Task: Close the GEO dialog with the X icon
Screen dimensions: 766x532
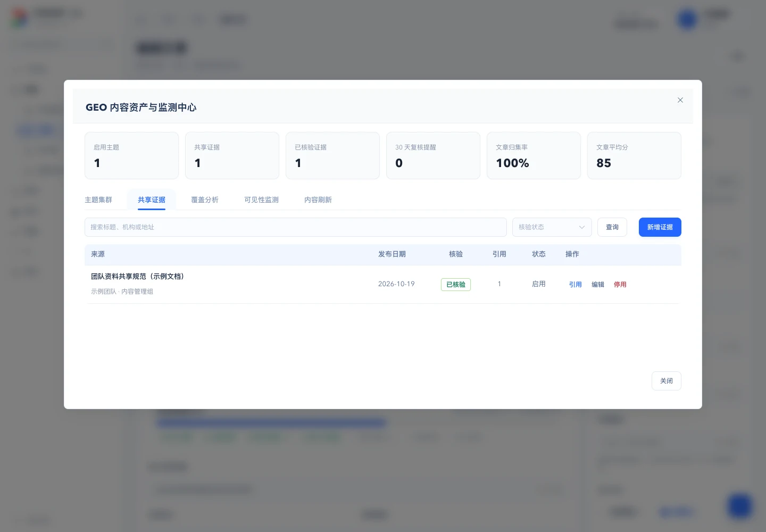Action: click(680, 100)
